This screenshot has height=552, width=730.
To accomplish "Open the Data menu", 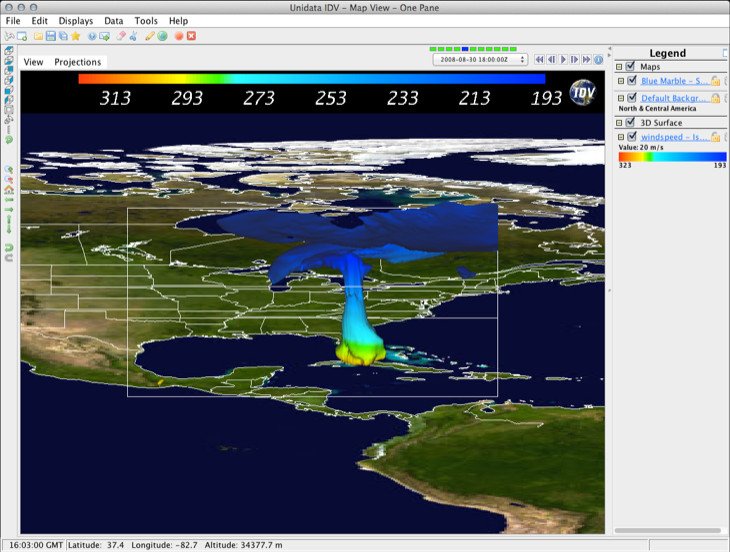I will 114,21.
